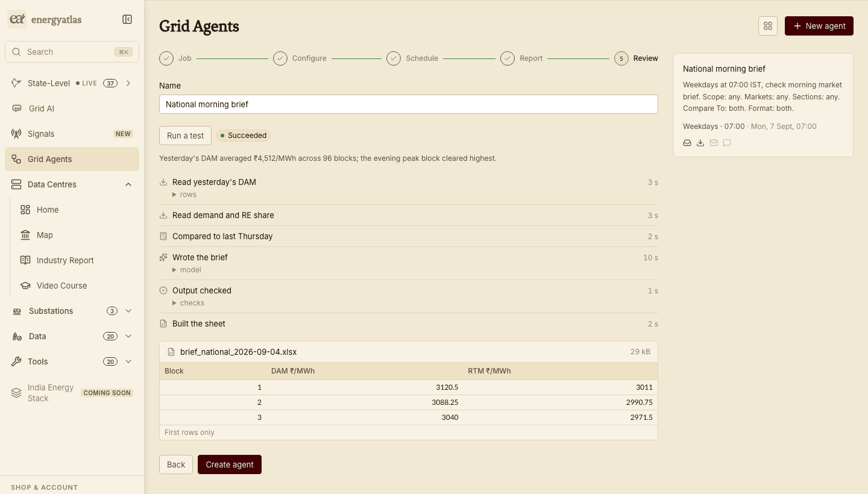Click the Run a test button

[186, 136]
